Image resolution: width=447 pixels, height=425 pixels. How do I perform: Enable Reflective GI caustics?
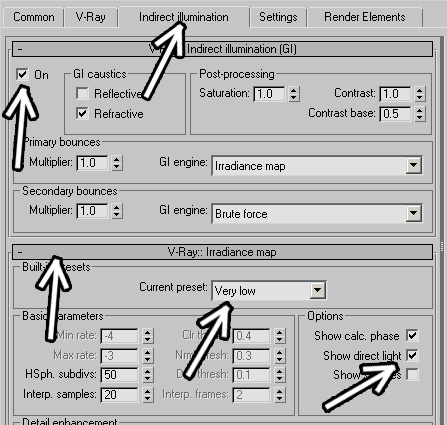82,94
